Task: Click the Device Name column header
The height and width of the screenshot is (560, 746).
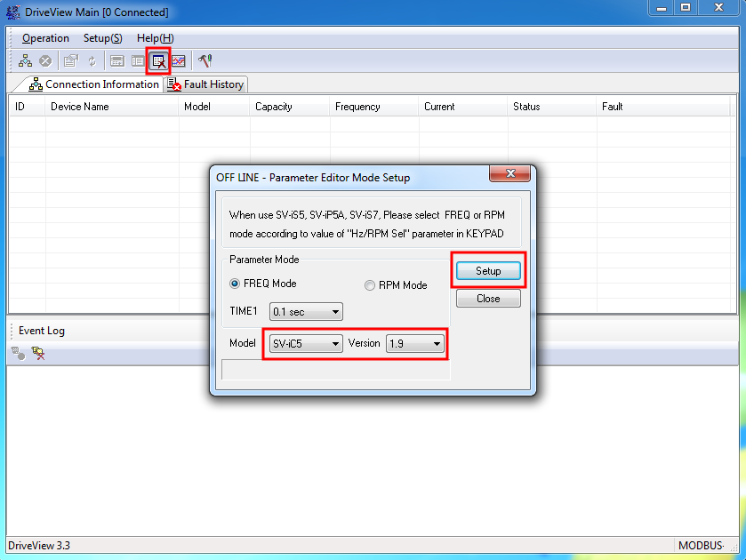Action: point(112,107)
